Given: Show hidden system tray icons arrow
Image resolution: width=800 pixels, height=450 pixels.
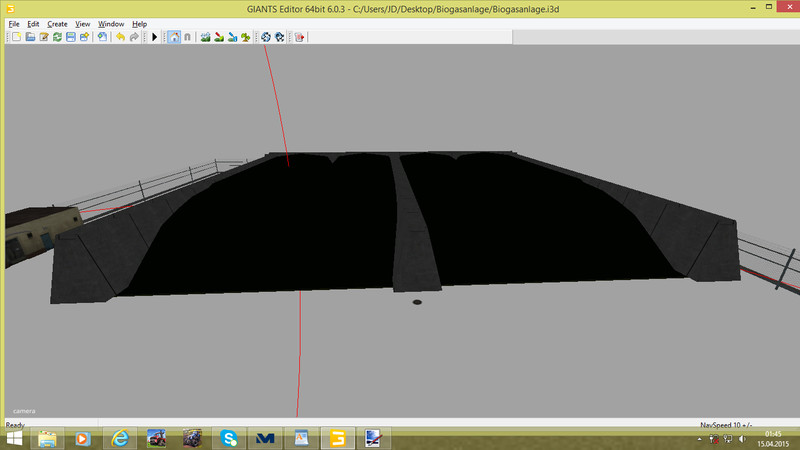Looking at the screenshot, I should click(697, 438).
